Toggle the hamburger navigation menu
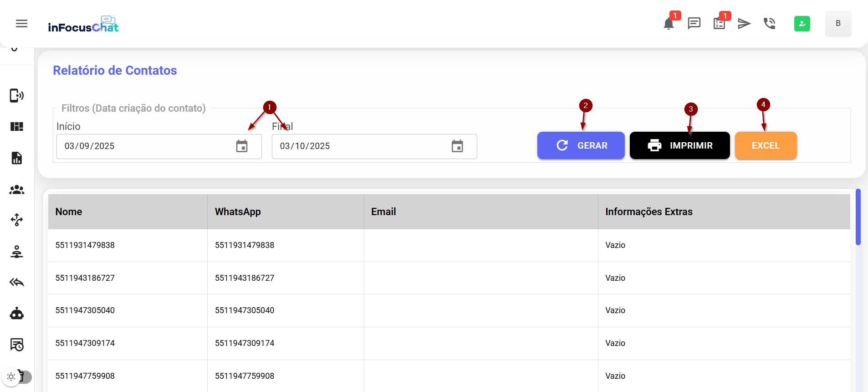The height and width of the screenshot is (392, 868). point(21,24)
